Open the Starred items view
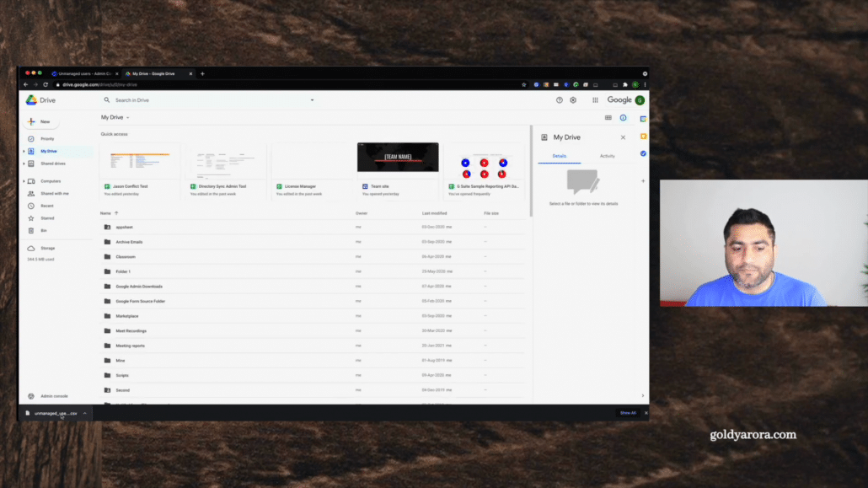This screenshot has height=488, width=868. click(47, 218)
